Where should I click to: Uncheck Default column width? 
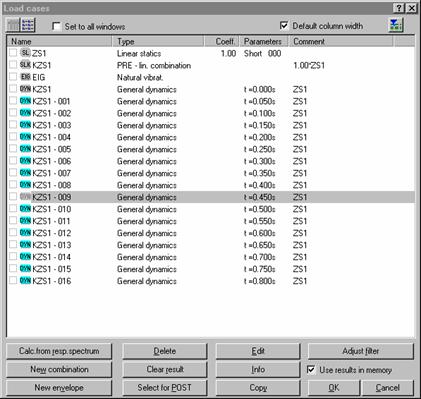(x=284, y=26)
